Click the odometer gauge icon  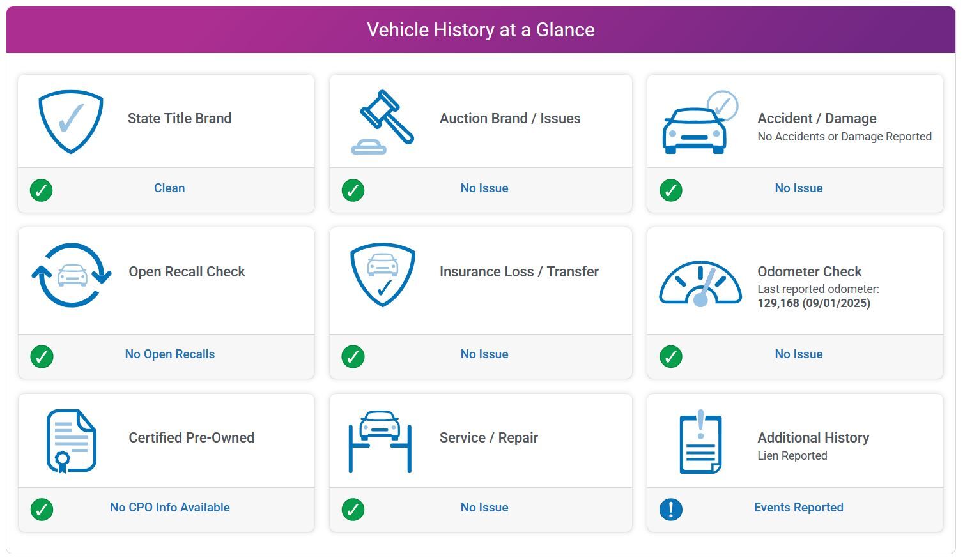tap(700, 284)
